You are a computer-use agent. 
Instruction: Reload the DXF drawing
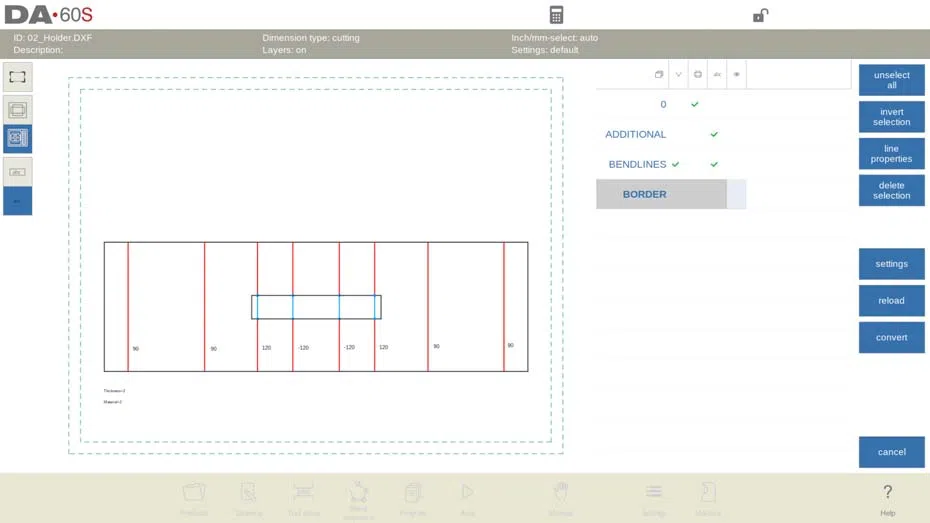coord(891,301)
